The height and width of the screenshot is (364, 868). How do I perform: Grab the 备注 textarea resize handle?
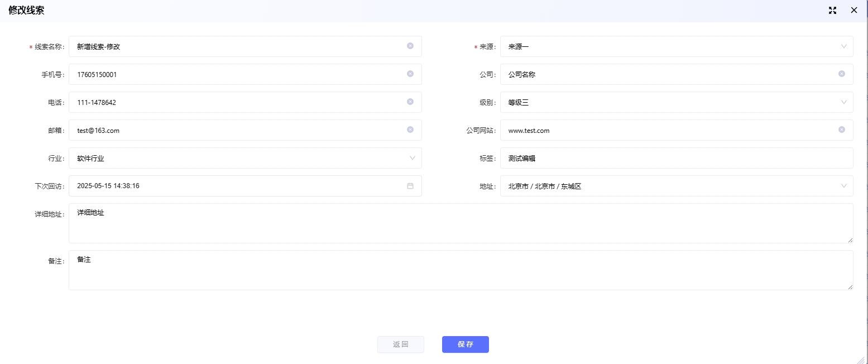point(851,288)
